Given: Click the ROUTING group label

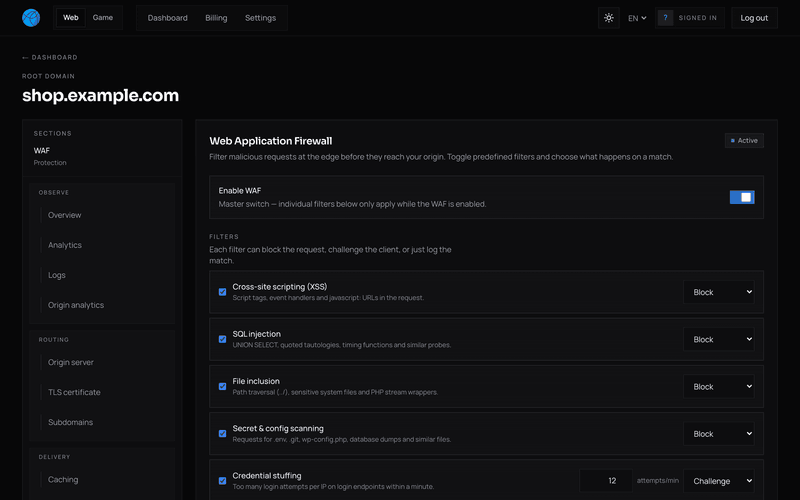Looking at the screenshot, I should pyautogui.click(x=54, y=340).
